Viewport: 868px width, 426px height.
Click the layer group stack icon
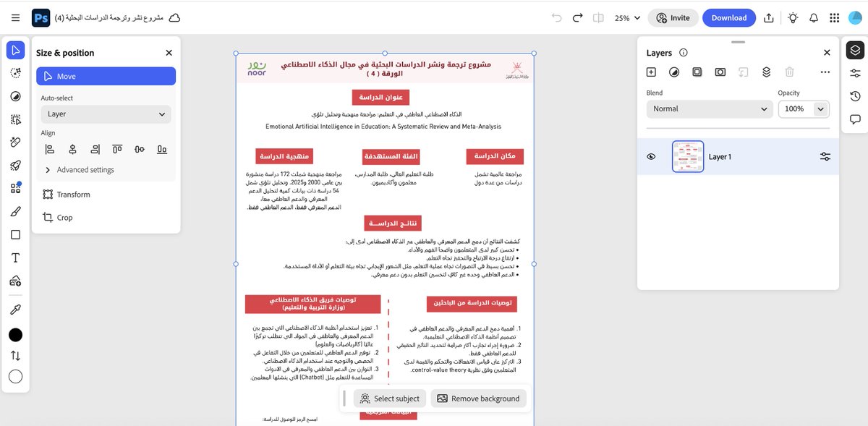[767, 72]
